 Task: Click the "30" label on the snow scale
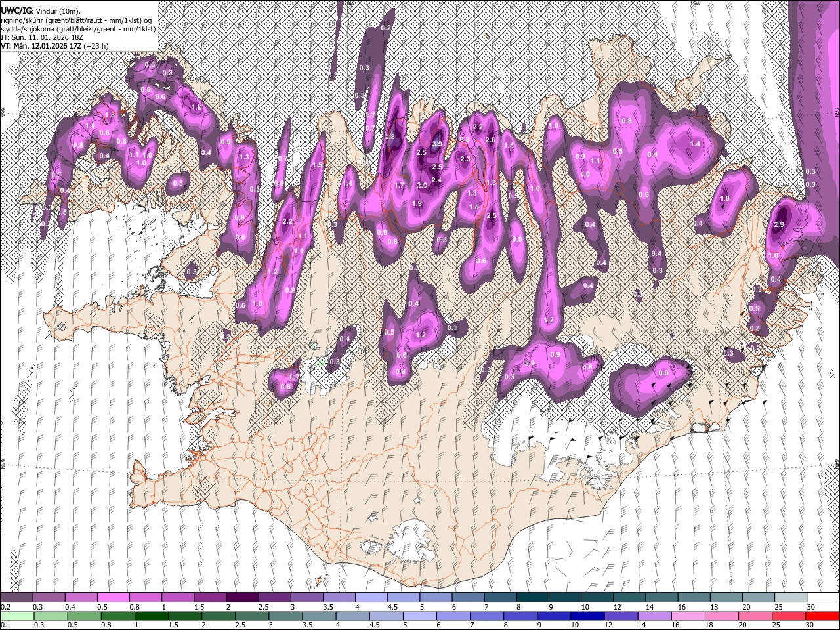pos(811,607)
